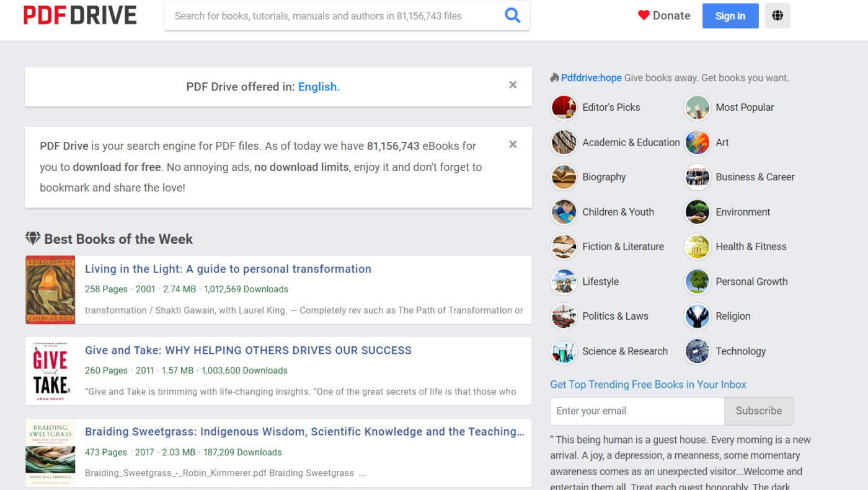
Task: Focus the 'Enter your email' field
Action: pos(637,411)
